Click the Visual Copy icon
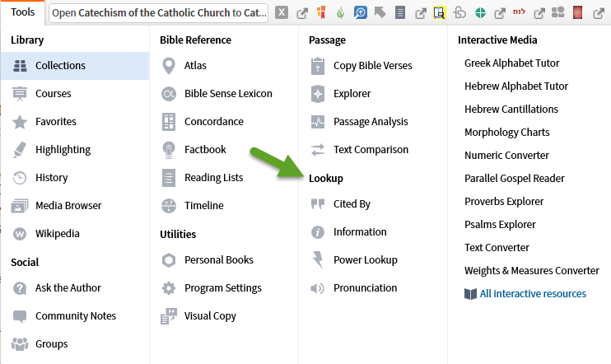The width and height of the screenshot is (611, 364). tap(169, 316)
